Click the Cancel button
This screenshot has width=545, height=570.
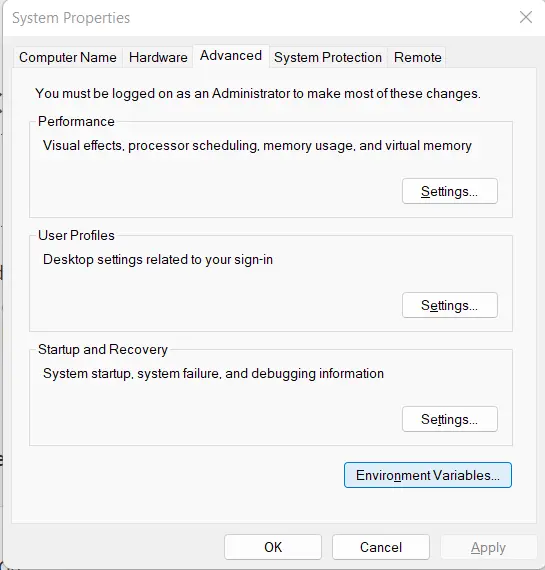click(381, 547)
